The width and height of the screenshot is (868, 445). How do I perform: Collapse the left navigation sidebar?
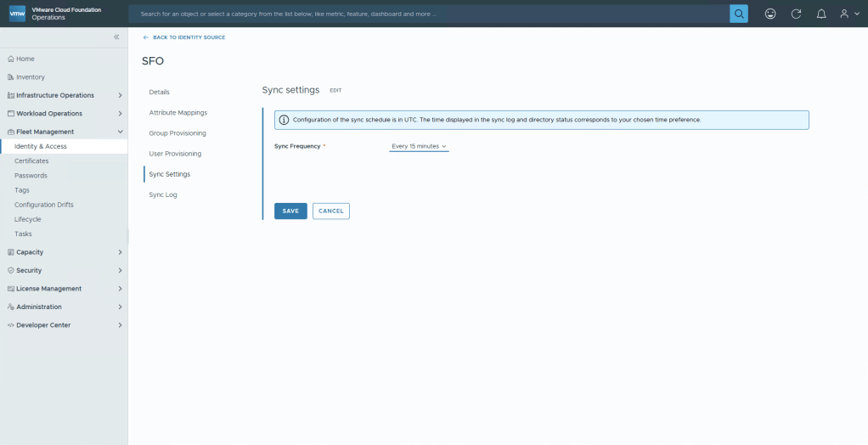(x=116, y=37)
